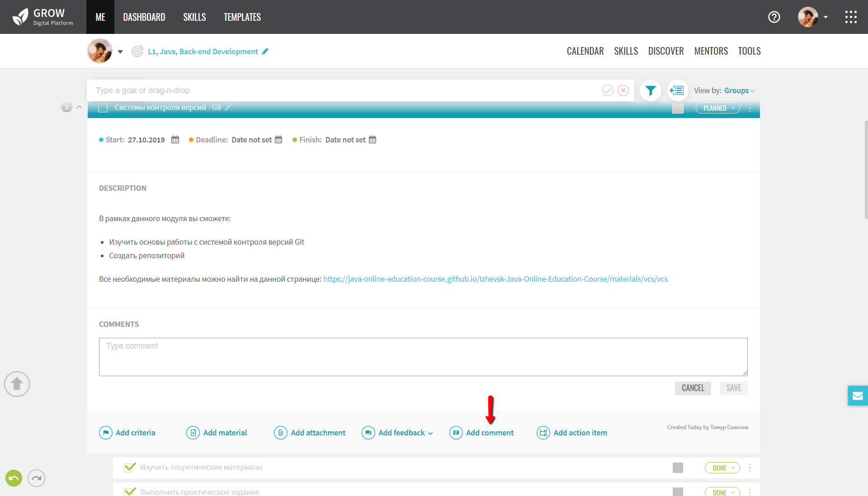The width and height of the screenshot is (868, 496).
Task: Click the add list item icon
Action: [677, 91]
